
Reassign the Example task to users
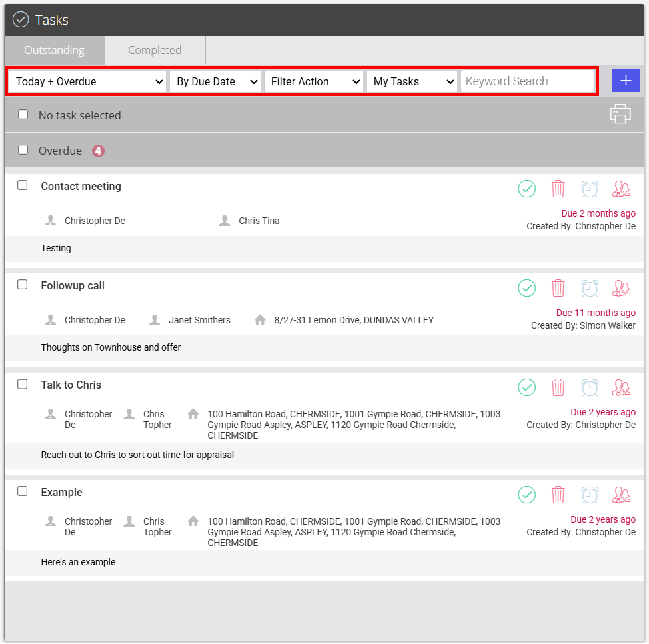click(621, 495)
